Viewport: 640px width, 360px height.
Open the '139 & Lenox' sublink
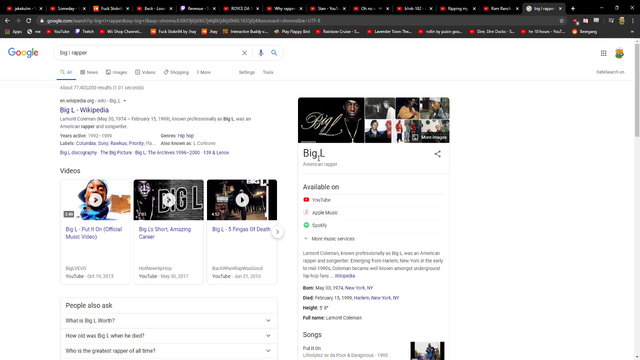(x=216, y=153)
